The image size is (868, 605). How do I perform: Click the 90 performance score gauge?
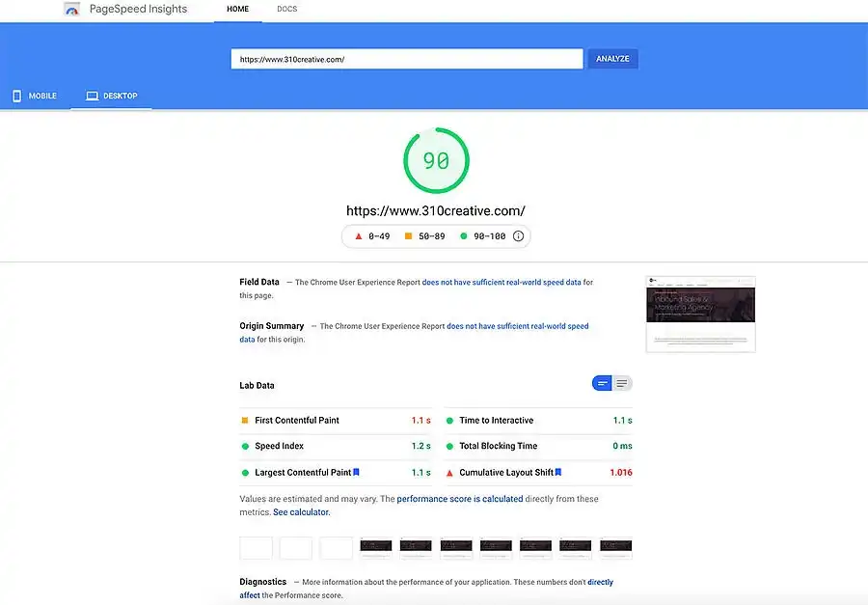click(436, 161)
